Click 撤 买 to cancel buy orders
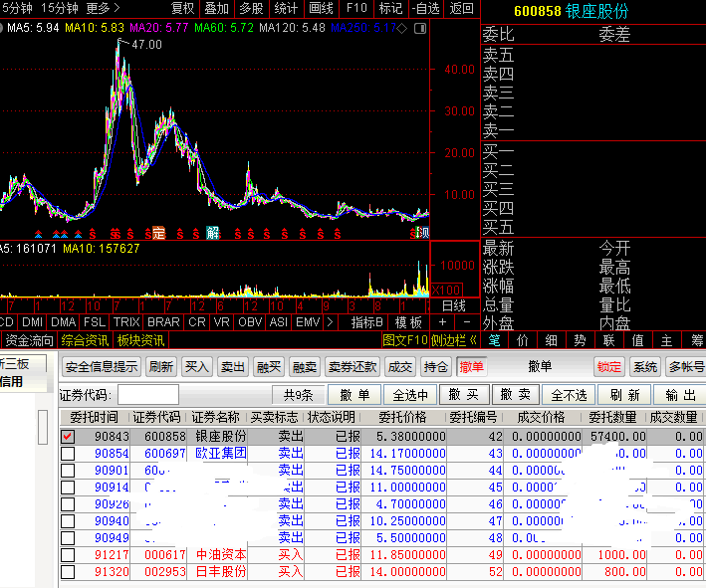Viewport: 706px width, 588px height. 464,395
